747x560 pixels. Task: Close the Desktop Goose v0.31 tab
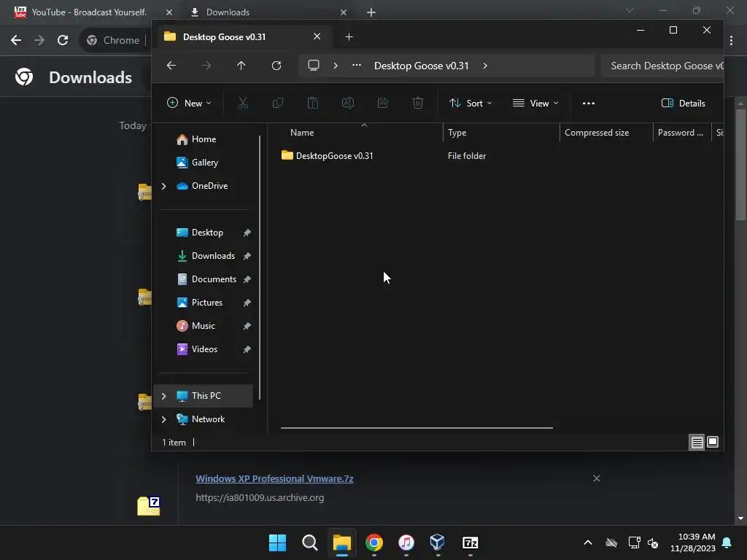pos(317,36)
